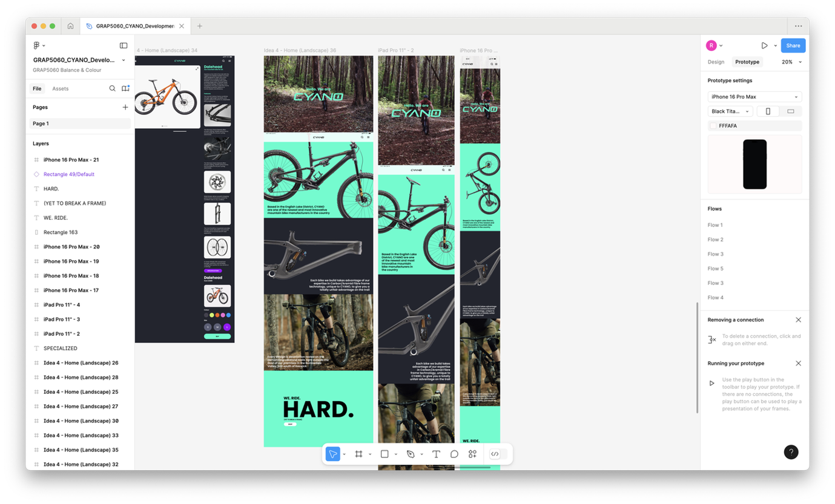
Task: Select the Move tool
Action: pos(332,454)
